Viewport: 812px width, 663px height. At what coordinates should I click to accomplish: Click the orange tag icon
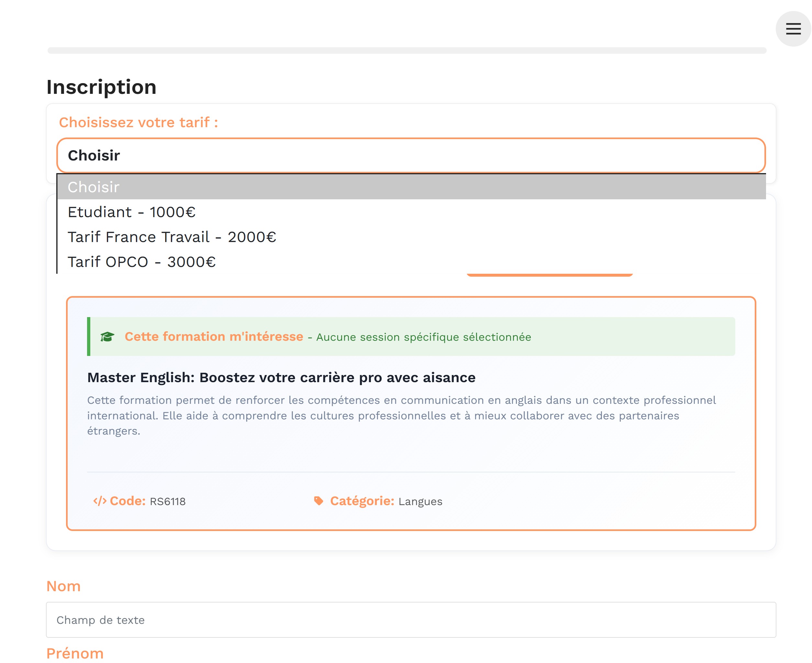click(x=318, y=500)
